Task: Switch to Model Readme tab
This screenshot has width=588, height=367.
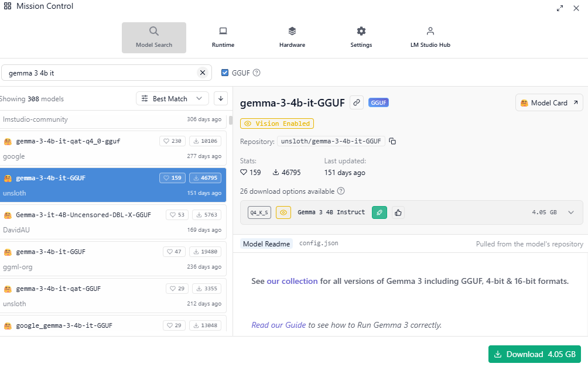Action: [266, 243]
